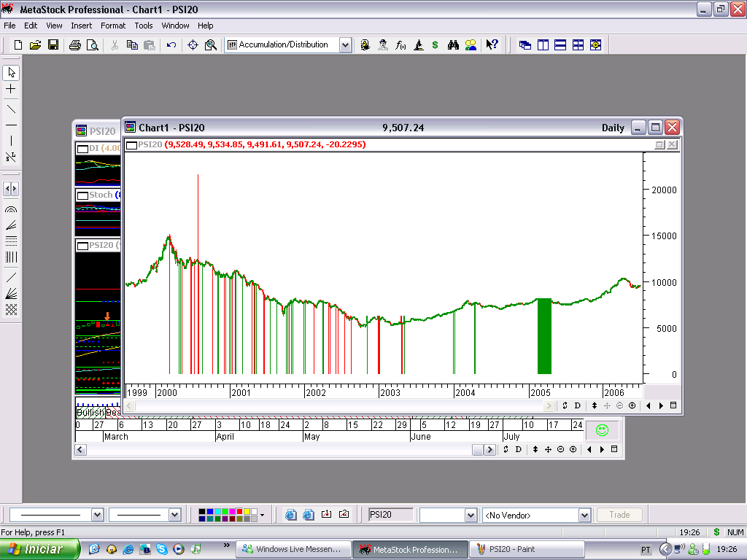Screen dimensions: 747x560
Task: Open the No Vendor dropdown list
Action: click(x=584, y=516)
